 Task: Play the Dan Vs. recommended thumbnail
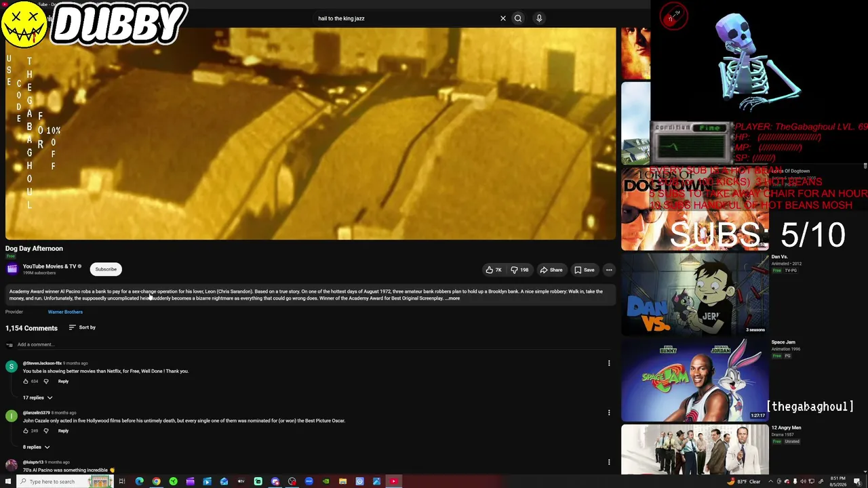coord(695,295)
